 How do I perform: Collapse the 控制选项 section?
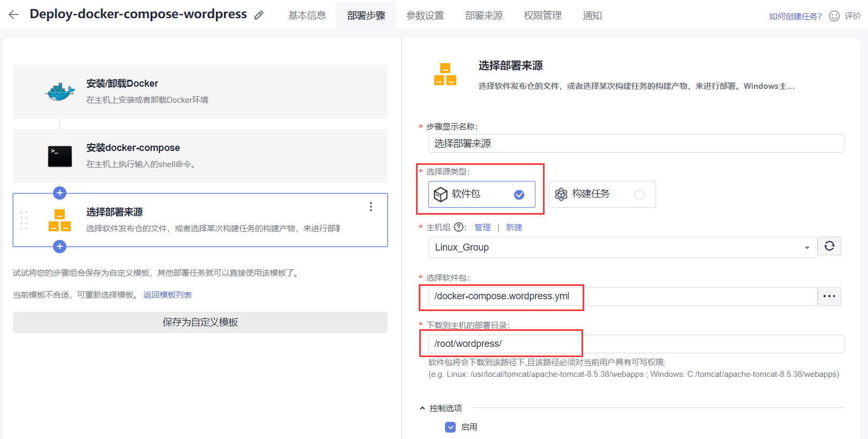point(422,408)
